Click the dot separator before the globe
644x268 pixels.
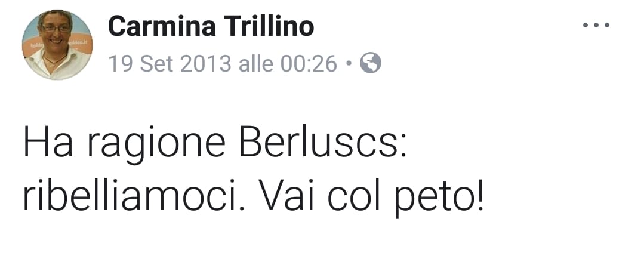[x=349, y=64]
